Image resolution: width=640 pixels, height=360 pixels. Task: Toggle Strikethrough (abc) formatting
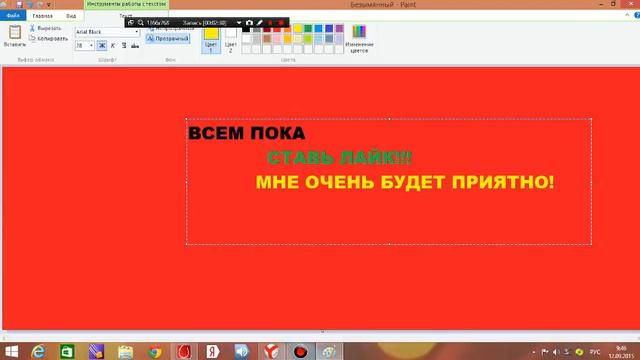click(x=135, y=45)
